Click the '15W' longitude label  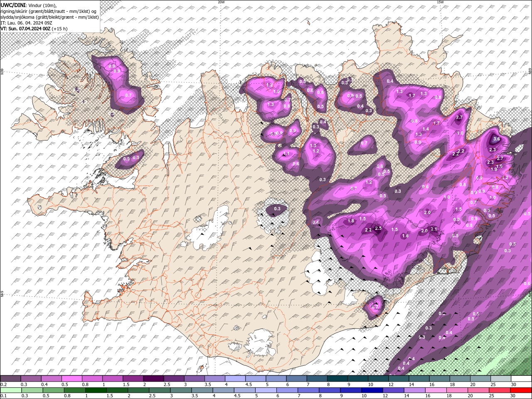440,2
